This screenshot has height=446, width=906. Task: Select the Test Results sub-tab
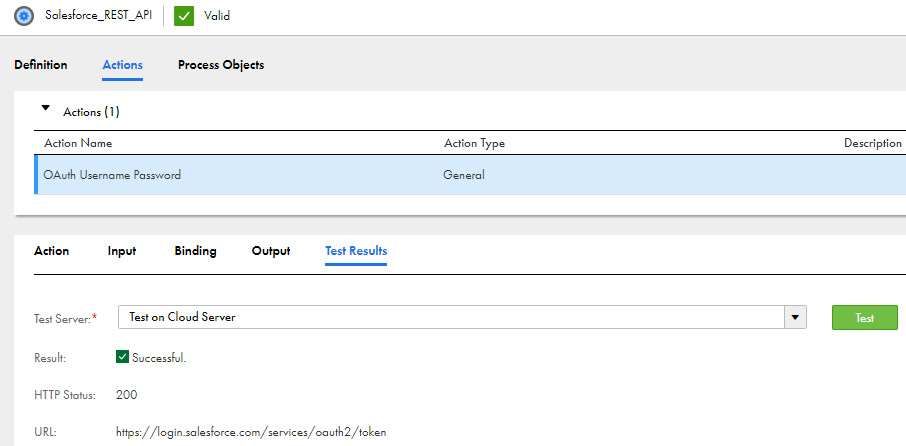tap(356, 251)
